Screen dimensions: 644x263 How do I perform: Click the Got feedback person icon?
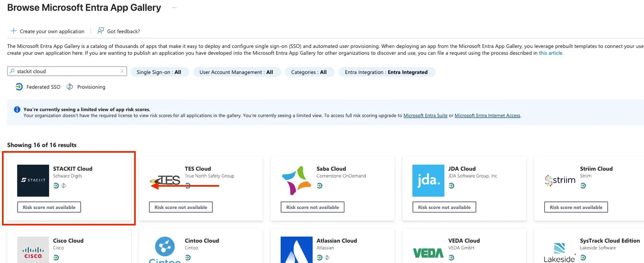tap(101, 31)
